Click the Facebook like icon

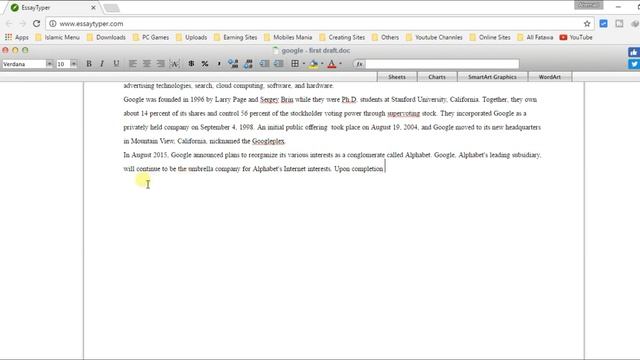point(634,52)
